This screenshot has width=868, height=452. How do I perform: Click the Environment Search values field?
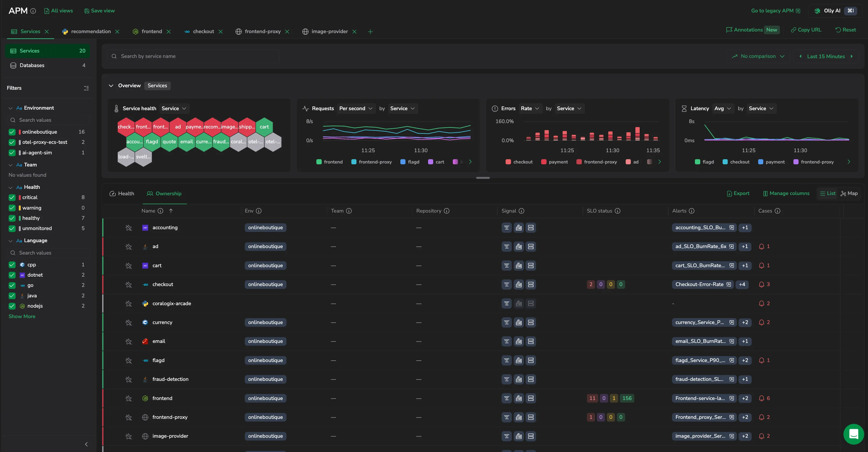[x=48, y=120]
